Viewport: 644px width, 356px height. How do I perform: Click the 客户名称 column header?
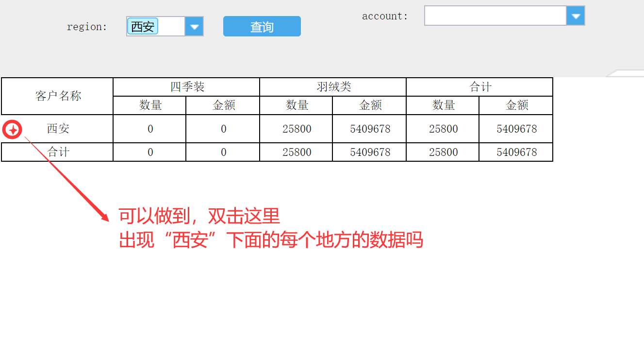coord(57,96)
